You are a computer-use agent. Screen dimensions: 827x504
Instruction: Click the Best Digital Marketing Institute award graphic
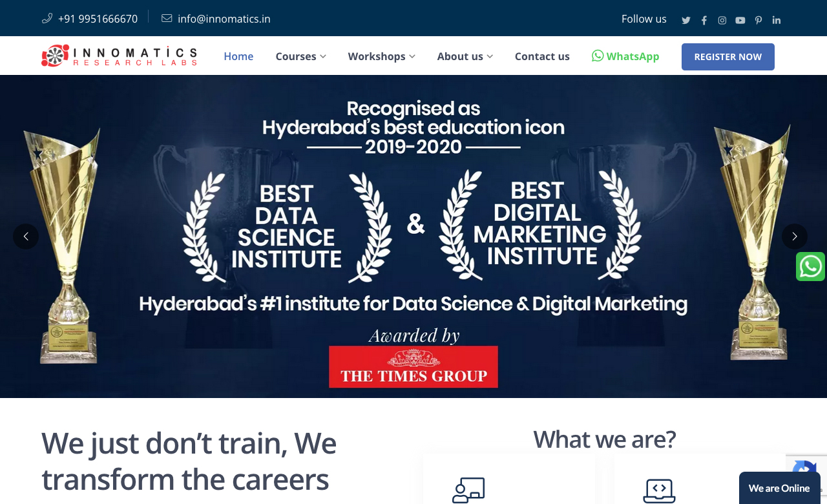[540, 224]
